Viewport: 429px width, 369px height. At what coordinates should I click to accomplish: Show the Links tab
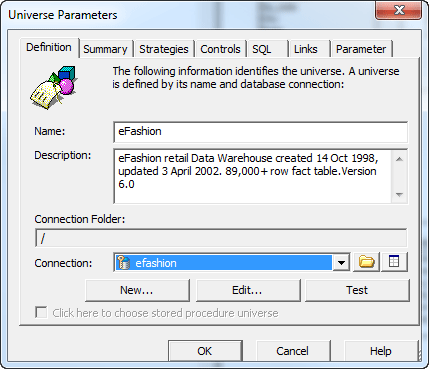(x=306, y=49)
